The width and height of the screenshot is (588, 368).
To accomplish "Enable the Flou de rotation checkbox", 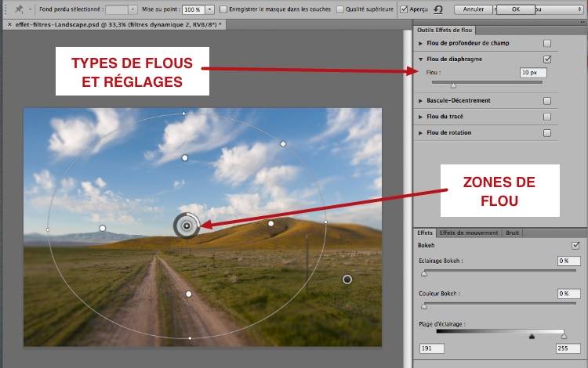I will pyautogui.click(x=547, y=133).
